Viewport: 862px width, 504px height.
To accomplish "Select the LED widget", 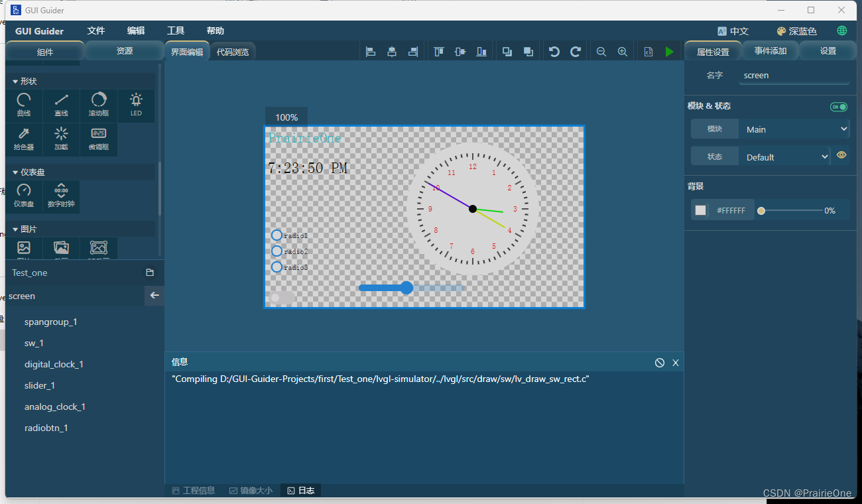I will (x=136, y=105).
